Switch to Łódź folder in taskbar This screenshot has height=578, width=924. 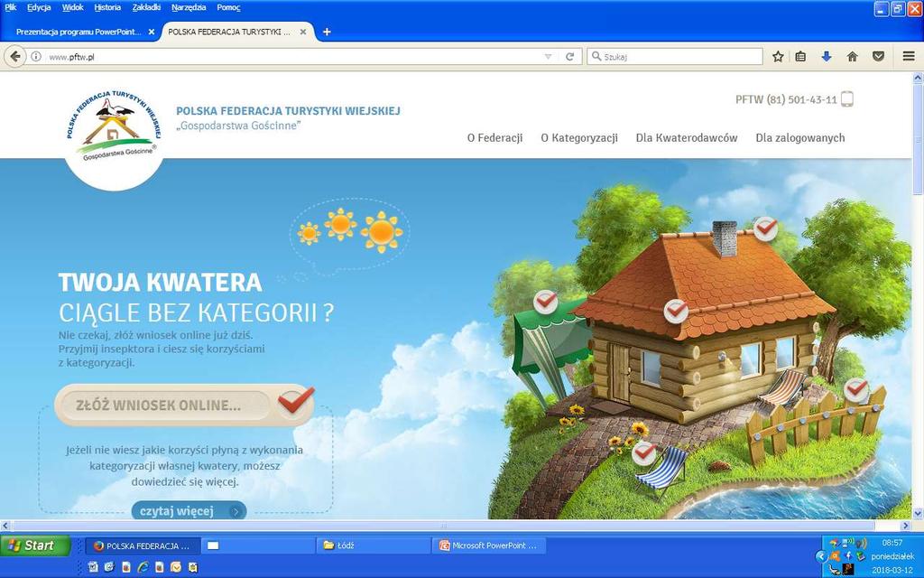tap(374, 545)
